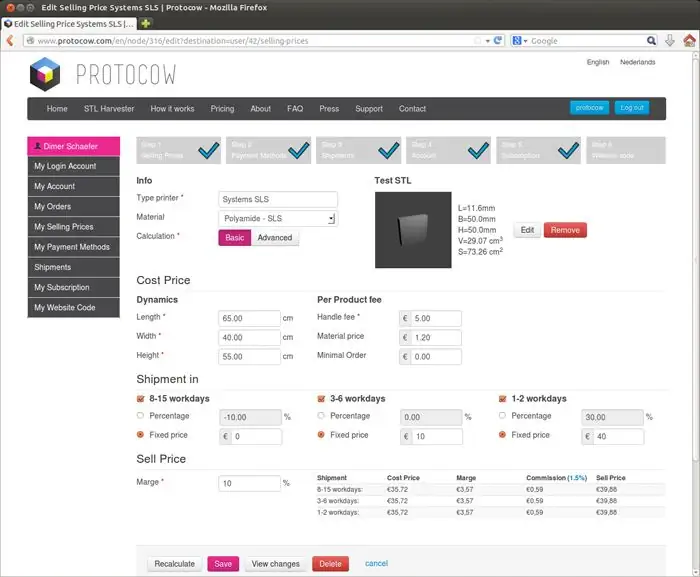Click the Dimer Schaefer user entry

click(74, 146)
